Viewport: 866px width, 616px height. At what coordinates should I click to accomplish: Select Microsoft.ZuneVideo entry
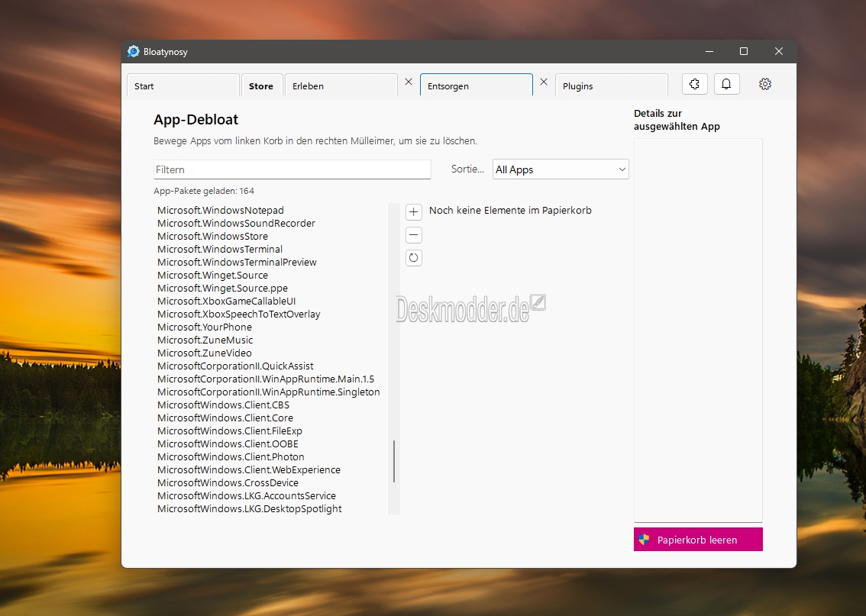point(205,353)
